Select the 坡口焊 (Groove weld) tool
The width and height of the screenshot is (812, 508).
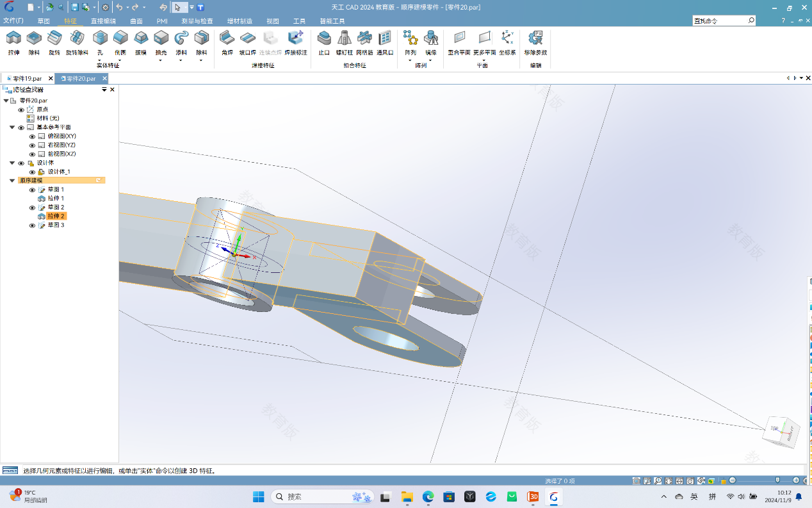(248, 42)
